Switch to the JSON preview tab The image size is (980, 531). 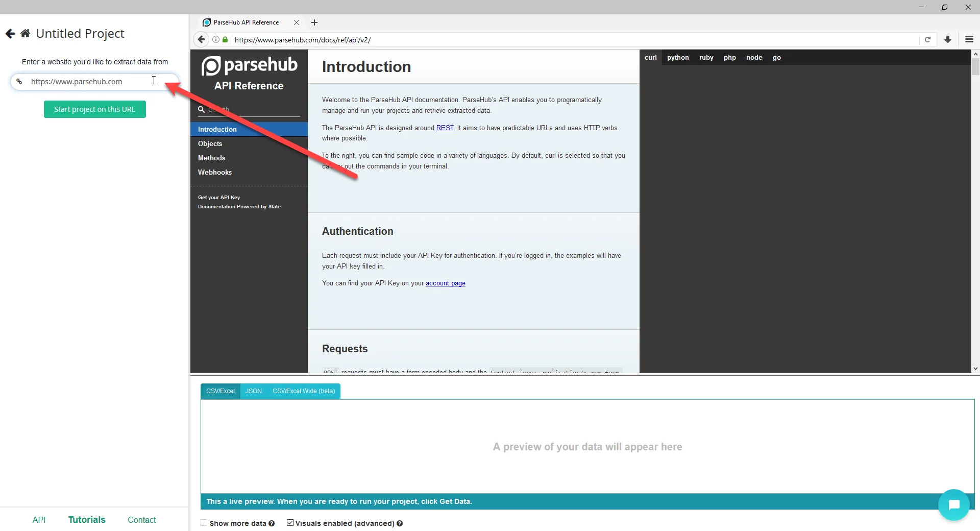pos(254,391)
